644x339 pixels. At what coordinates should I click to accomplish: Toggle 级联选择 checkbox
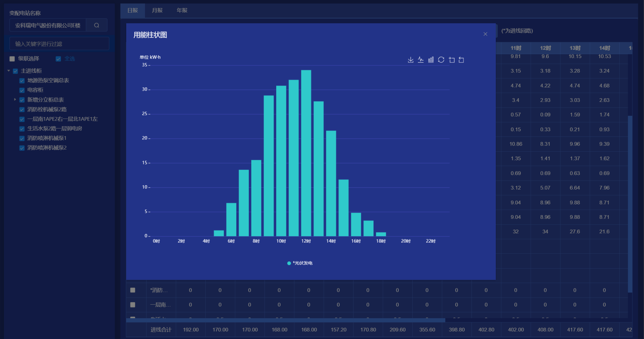[12, 59]
